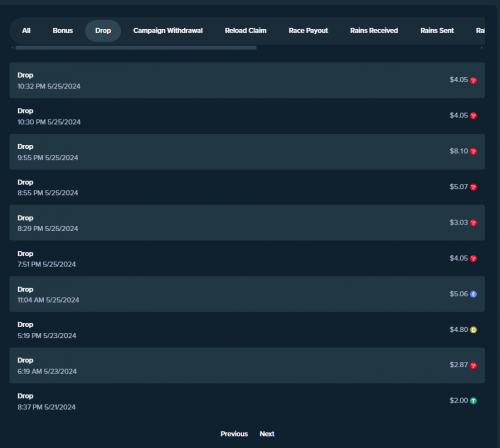Open the Bonus tab
This screenshot has width=500, height=448.
(x=63, y=31)
